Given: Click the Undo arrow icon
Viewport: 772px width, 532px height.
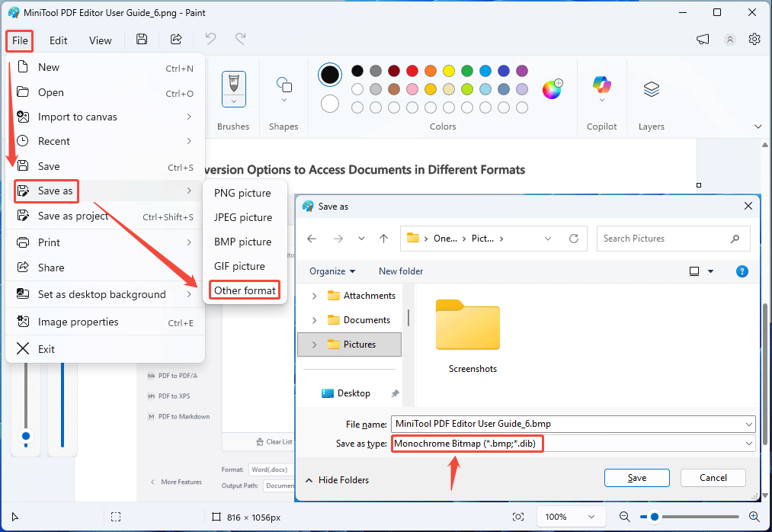Looking at the screenshot, I should pos(211,39).
